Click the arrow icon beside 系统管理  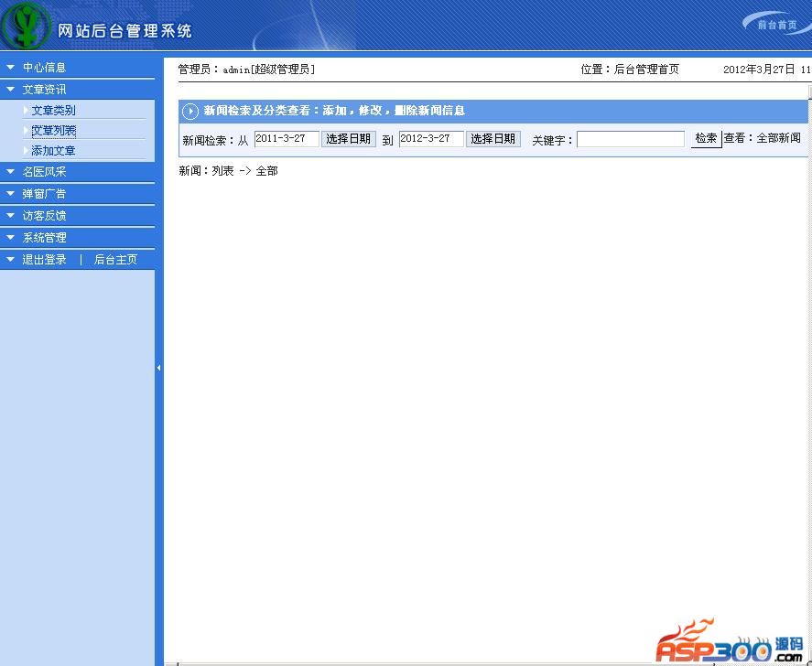pyautogui.click(x=10, y=238)
